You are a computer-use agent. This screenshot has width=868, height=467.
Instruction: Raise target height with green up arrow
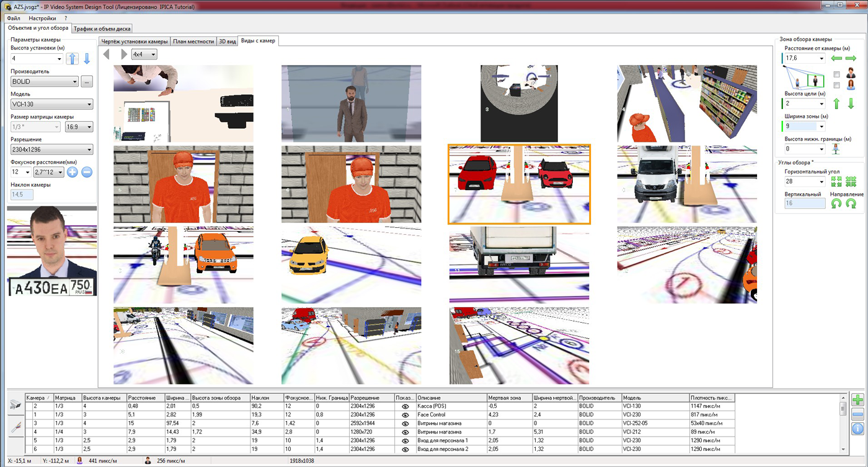pyautogui.click(x=836, y=103)
